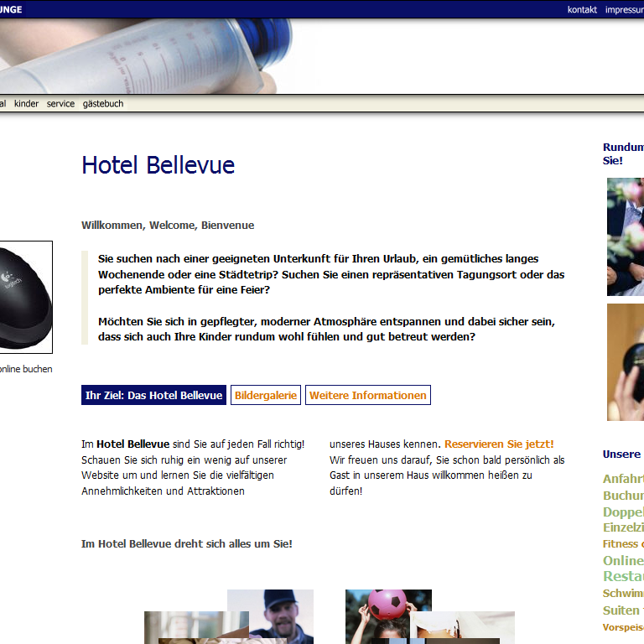Image resolution: width=644 pixels, height=644 pixels.
Task: Open the photo collage with the pink ball
Action: tap(429, 616)
